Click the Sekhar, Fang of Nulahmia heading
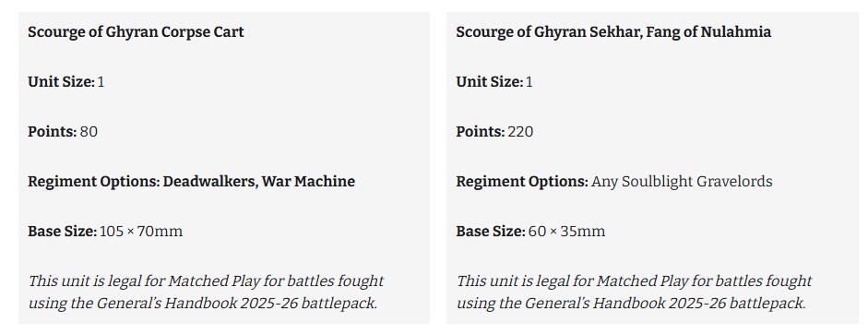 point(613,32)
